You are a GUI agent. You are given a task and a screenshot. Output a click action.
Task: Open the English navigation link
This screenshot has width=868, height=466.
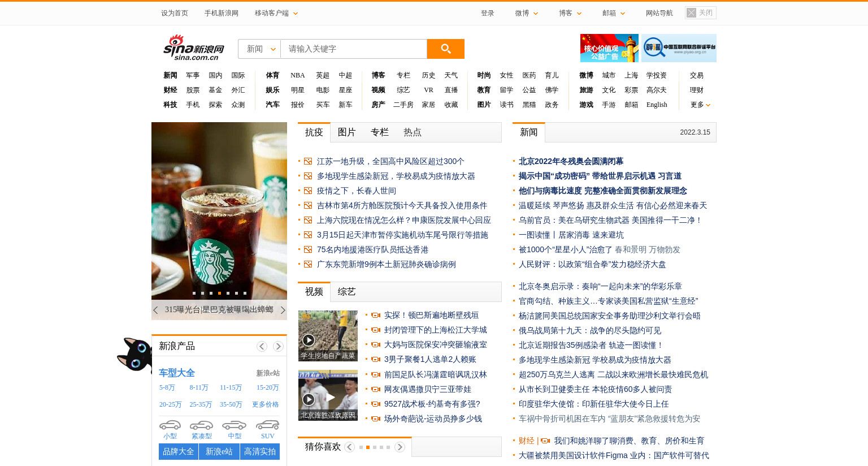(657, 105)
